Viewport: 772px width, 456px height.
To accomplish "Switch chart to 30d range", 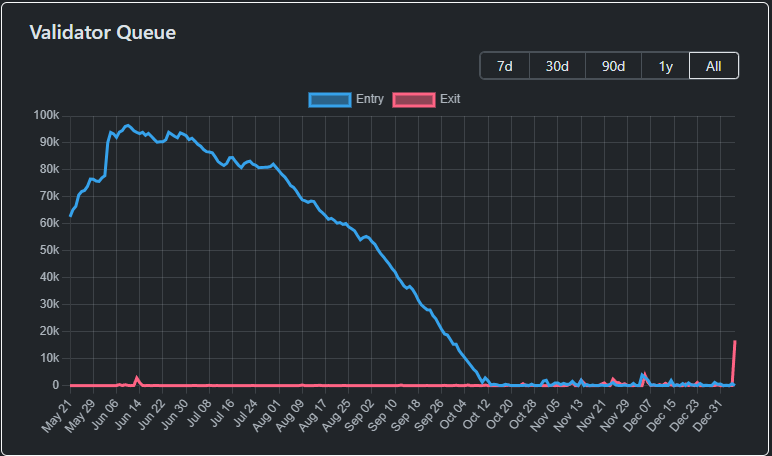I will 557,66.
